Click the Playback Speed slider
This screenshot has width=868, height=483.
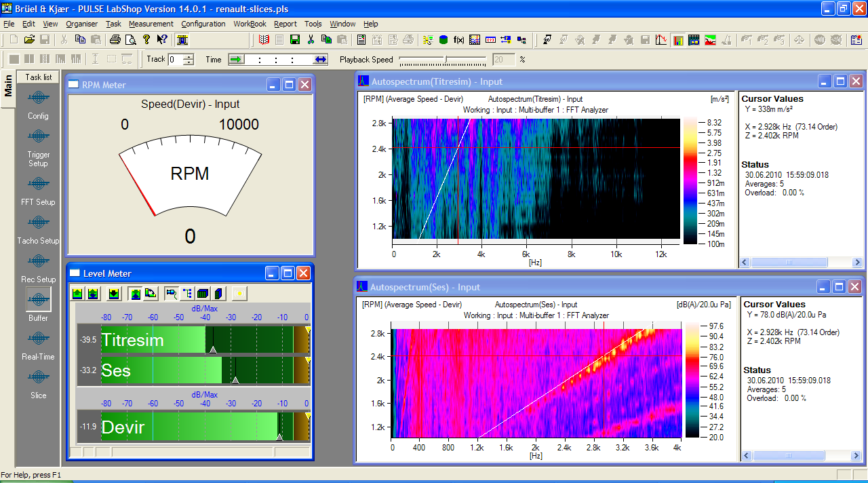pyautogui.click(x=446, y=60)
